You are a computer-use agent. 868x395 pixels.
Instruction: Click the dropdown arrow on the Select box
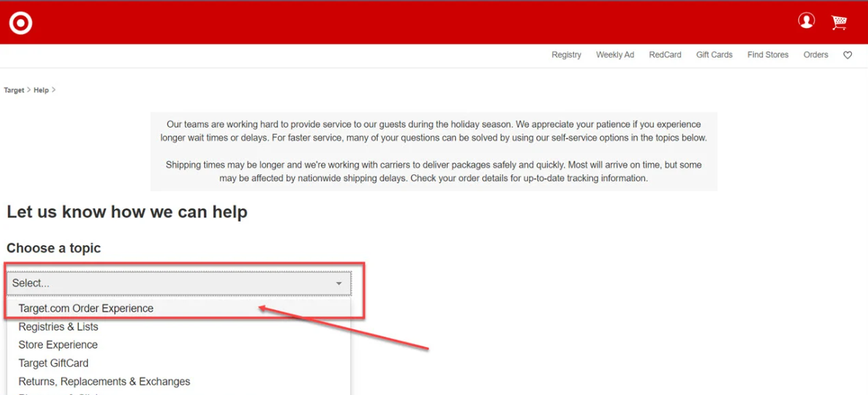(338, 284)
